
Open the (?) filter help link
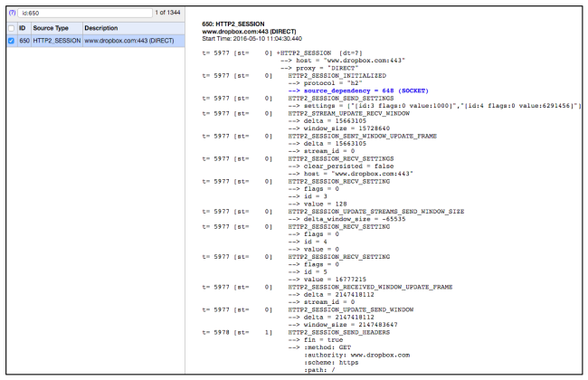coord(10,12)
